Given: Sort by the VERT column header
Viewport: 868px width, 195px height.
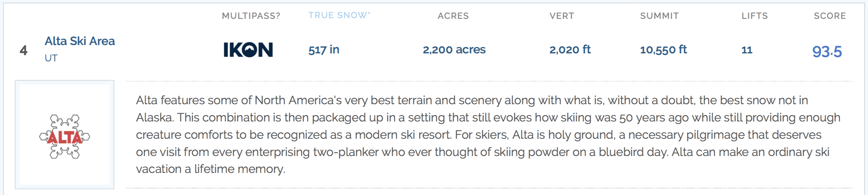Looking at the screenshot, I should click(562, 16).
